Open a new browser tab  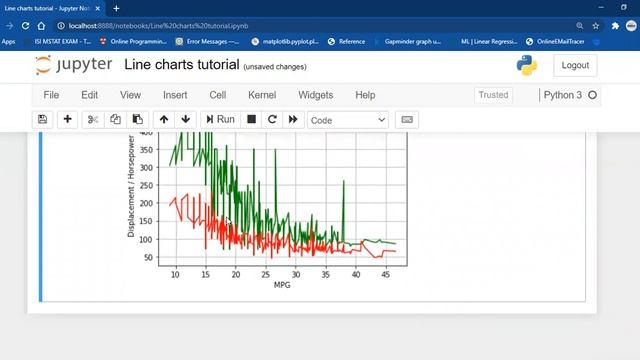[x=116, y=8]
